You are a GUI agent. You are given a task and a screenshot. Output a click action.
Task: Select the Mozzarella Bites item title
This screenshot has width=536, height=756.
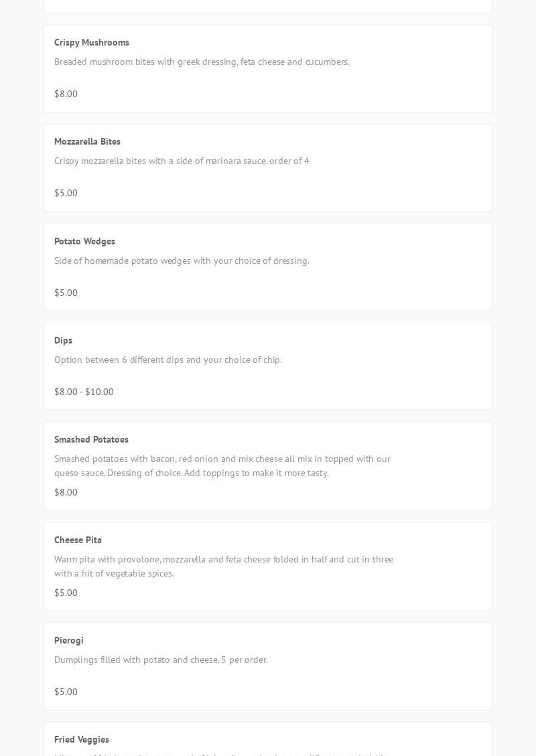pos(87,141)
